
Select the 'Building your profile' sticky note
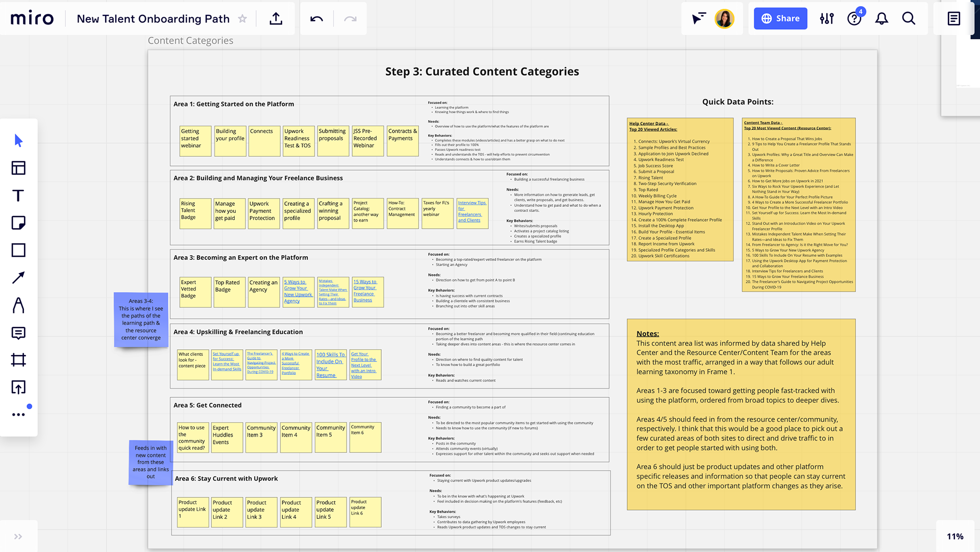[x=230, y=141]
